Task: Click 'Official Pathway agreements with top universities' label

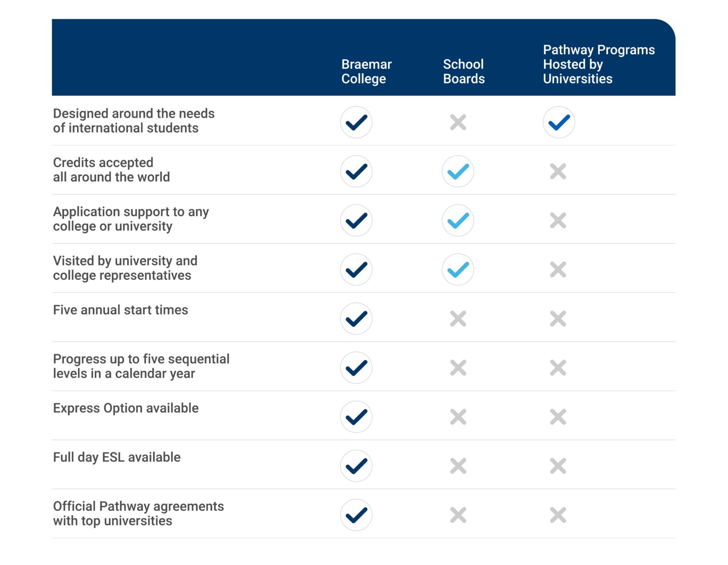Action: 138,513
